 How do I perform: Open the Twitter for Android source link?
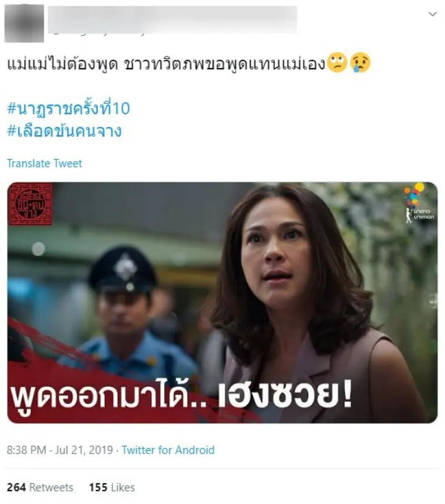[168, 450]
